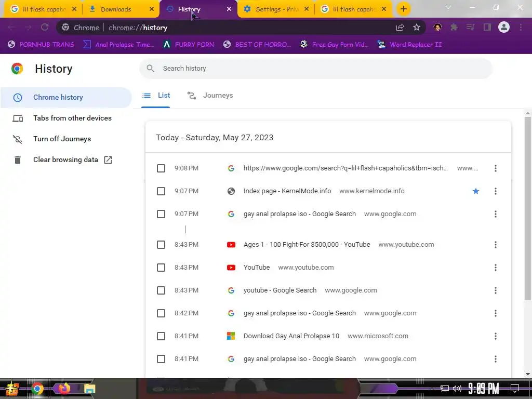Viewport: 532px width, 399px height.
Task: Open Tabs from other devices
Action: tap(66, 118)
